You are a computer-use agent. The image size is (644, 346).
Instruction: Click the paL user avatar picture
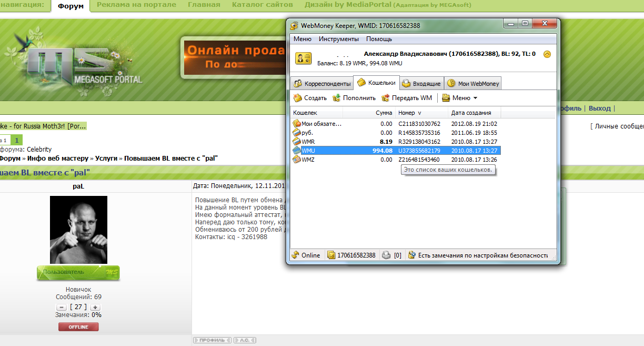[x=78, y=230]
